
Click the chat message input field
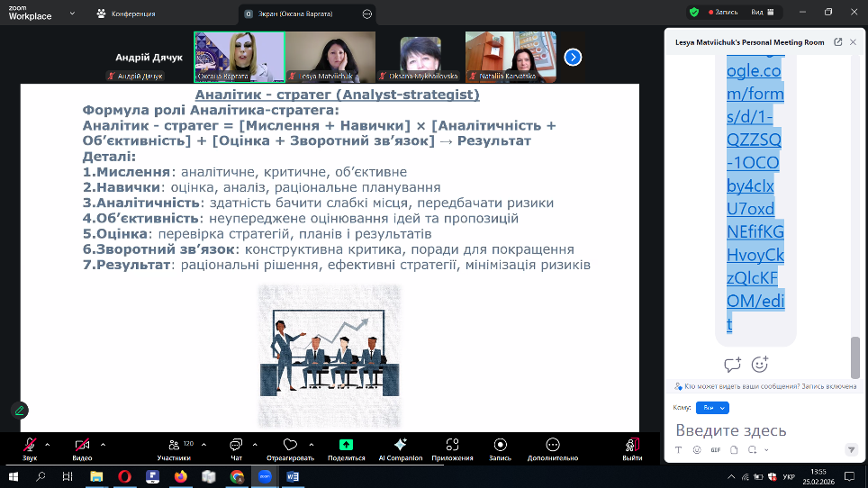click(x=756, y=430)
